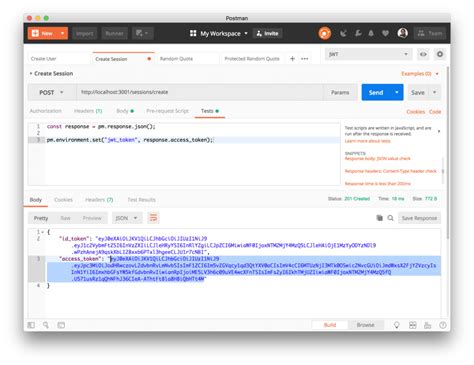
Task: Open the Pre-request Script tab
Action: (x=167, y=111)
